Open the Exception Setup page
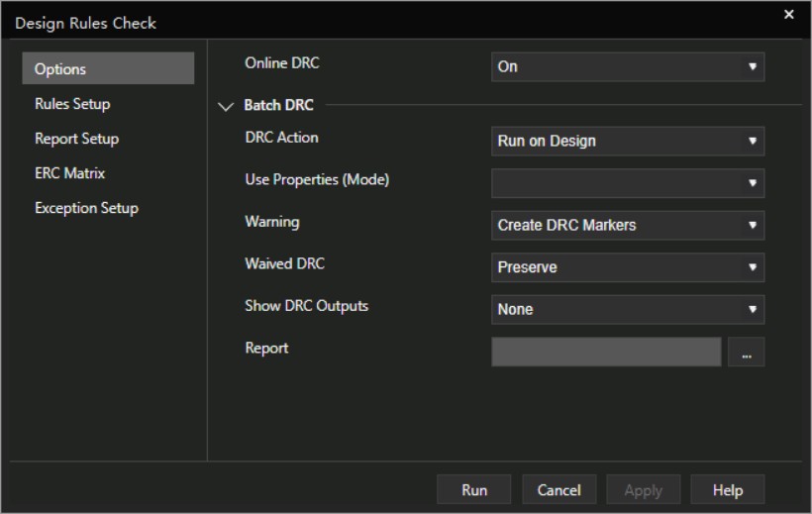The image size is (812, 514). tap(86, 208)
